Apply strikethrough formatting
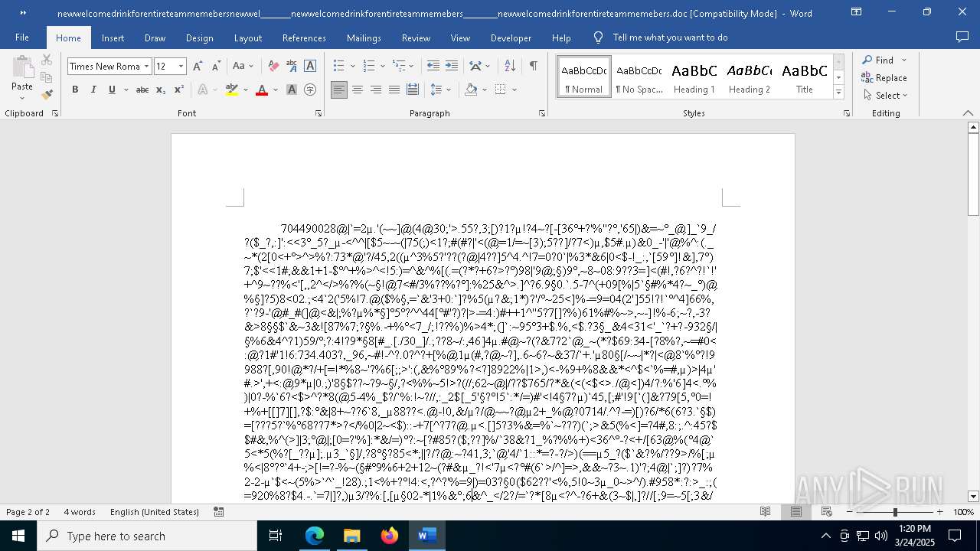This screenshot has height=551, width=980. (142, 90)
